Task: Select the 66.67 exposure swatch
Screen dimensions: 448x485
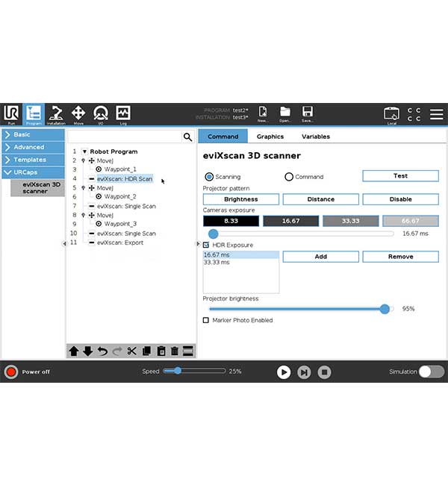Action: pyautogui.click(x=411, y=221)
